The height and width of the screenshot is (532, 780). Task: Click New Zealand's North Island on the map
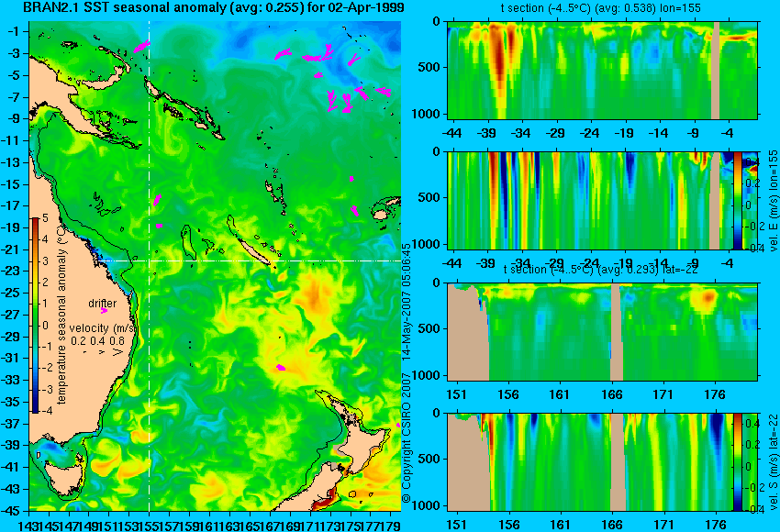365,440
